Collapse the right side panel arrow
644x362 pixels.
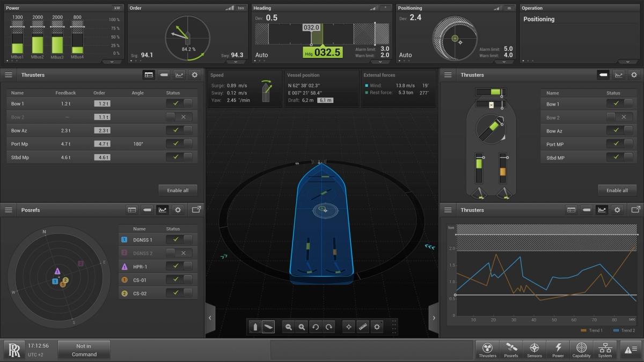click(x=434, y=318)
